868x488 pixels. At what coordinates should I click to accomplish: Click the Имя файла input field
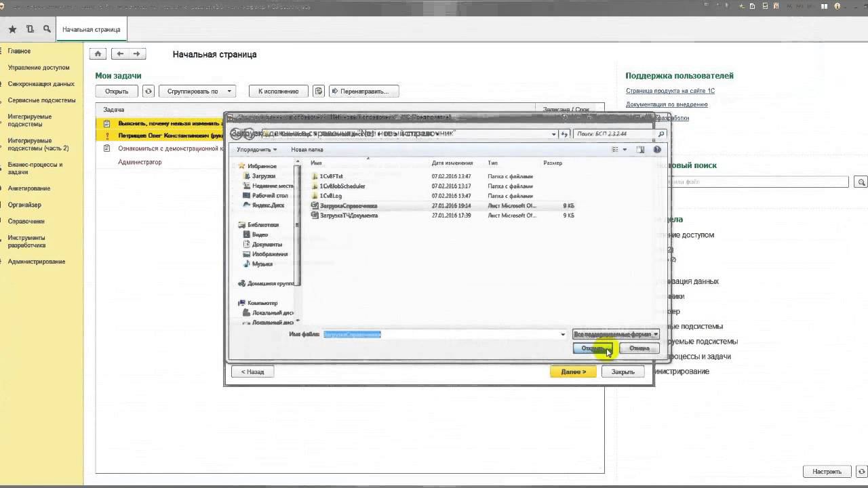[x=444, y=334]
